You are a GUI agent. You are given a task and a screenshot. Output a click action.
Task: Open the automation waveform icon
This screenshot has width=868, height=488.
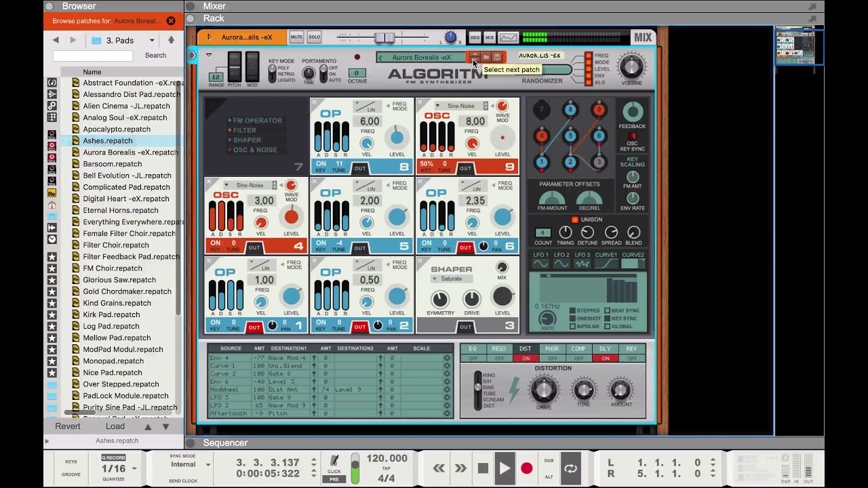tap(508, 37)
